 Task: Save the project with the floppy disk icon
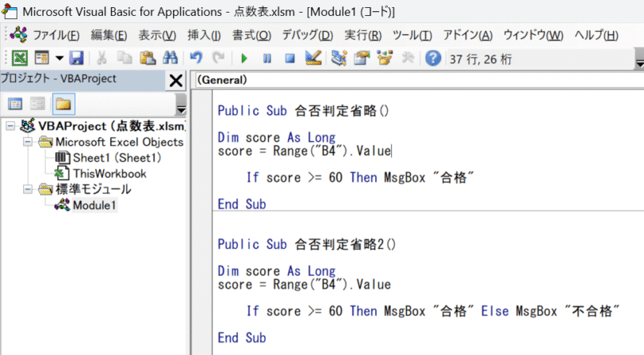76,58
